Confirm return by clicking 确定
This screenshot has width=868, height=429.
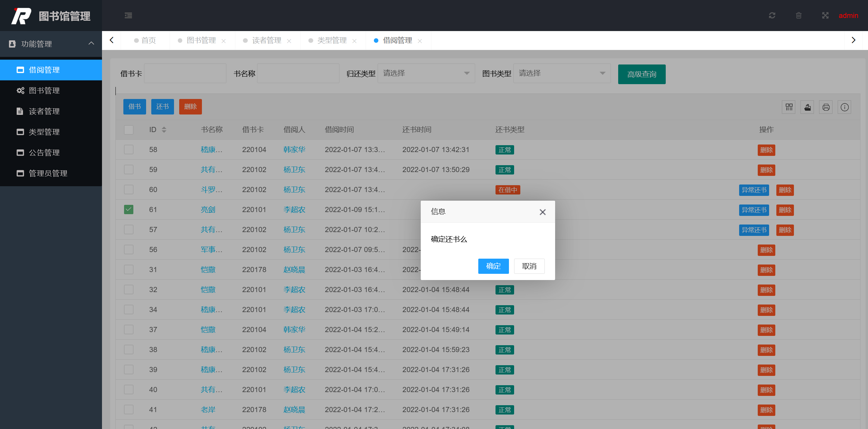coord(493,266)
